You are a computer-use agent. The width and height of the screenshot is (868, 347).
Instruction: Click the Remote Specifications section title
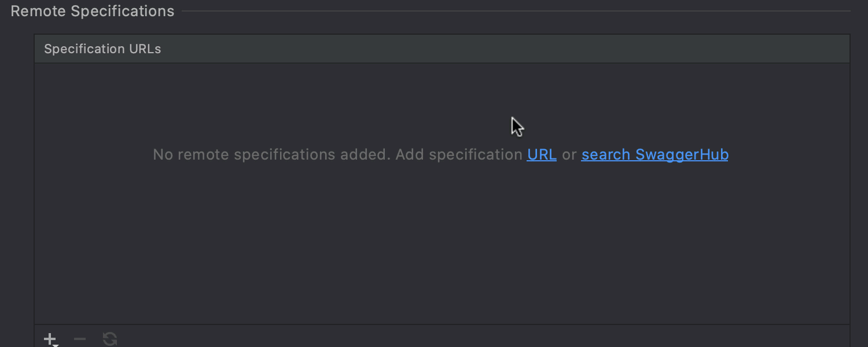93,11
